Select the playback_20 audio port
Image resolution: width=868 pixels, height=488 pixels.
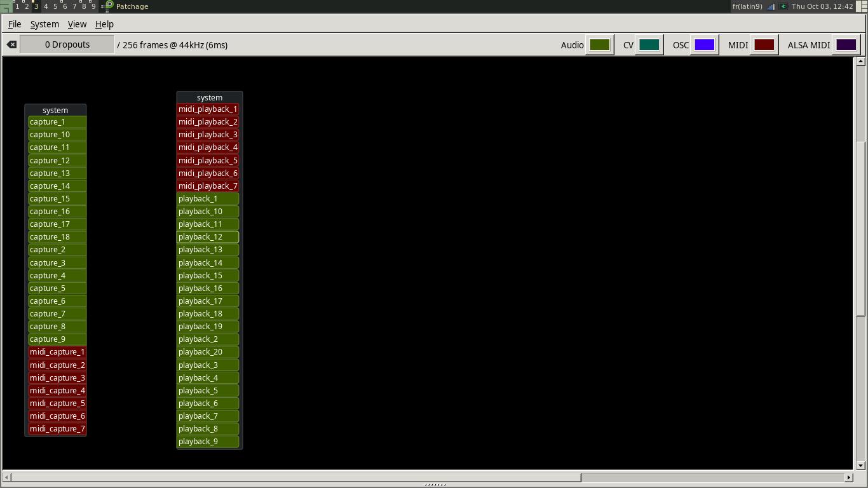pyautogui.click(x=208, y=352)
